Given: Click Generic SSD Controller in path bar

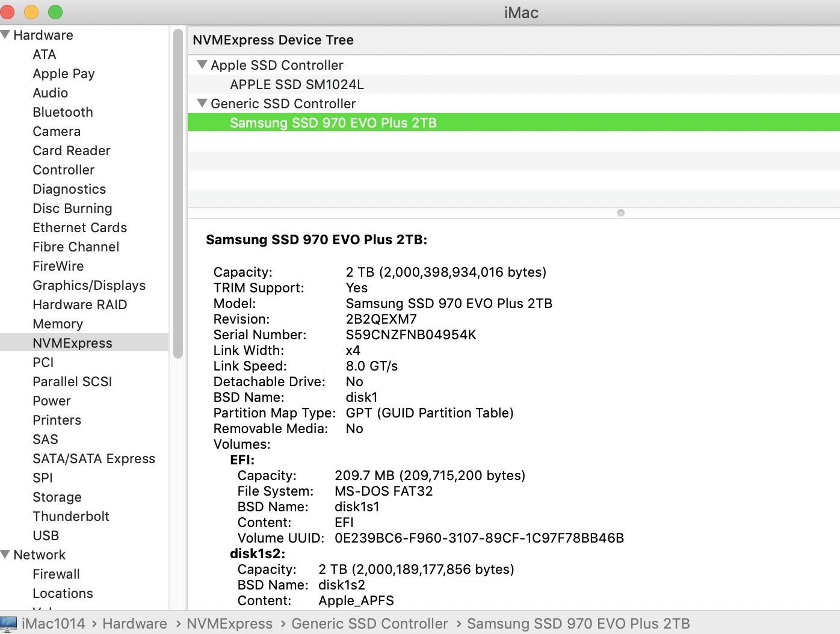Looking at the screenshot, I should pyautogui.click(x=369, y=624).
